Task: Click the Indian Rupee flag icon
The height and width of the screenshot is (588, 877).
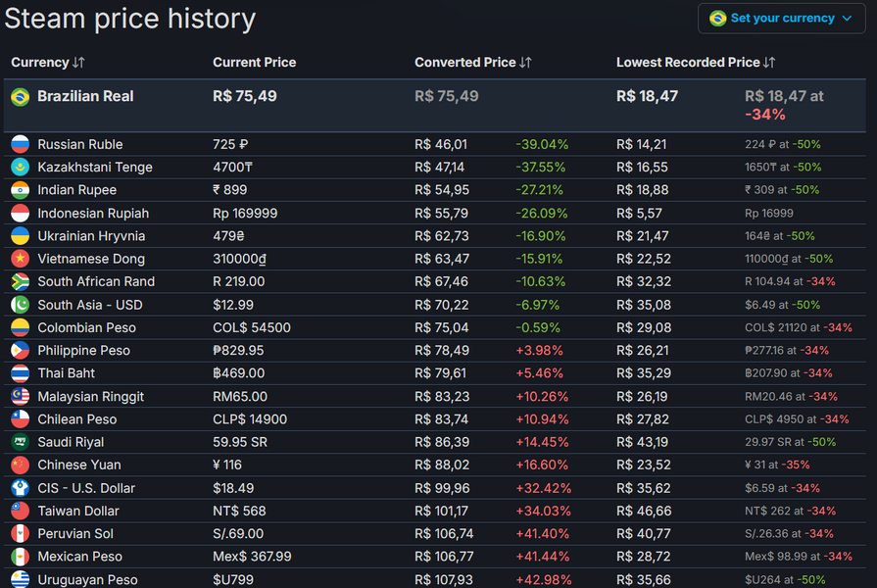Action: pyautogui.click(x=20, y=190)
